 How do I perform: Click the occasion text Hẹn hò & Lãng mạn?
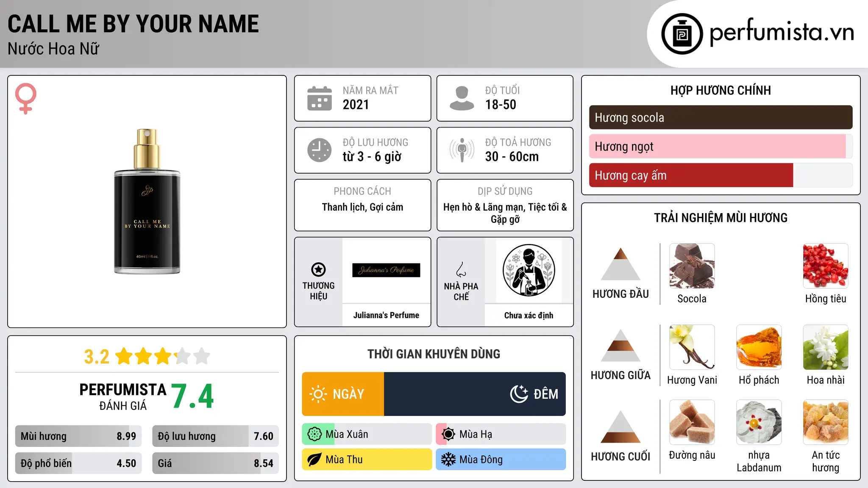[x=484, y=207]
